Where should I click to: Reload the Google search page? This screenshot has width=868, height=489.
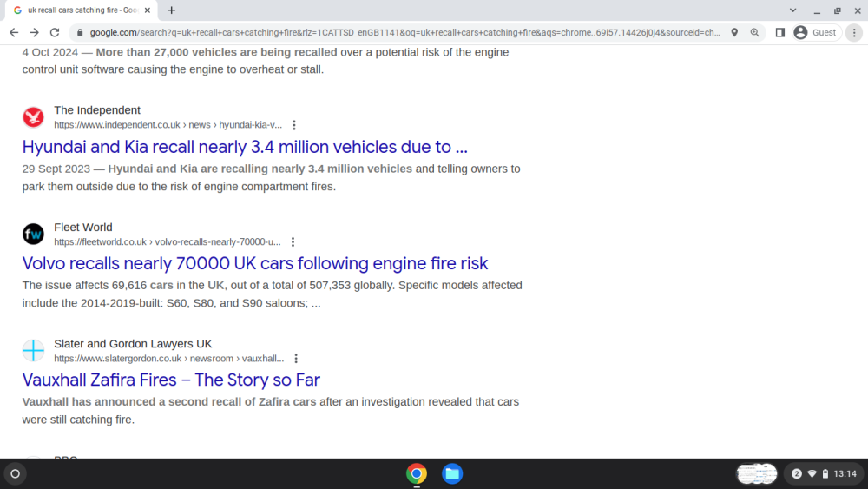[55, 33]
